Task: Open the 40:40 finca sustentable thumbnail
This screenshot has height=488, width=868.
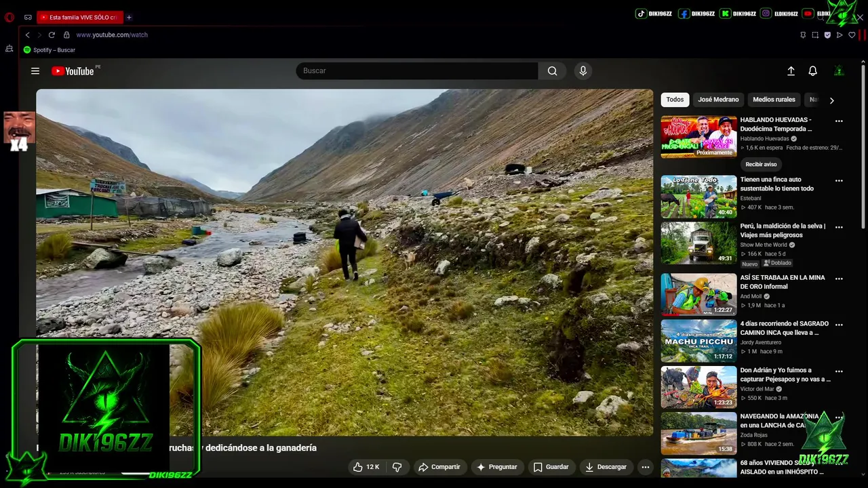Action: tap(698, 197)
